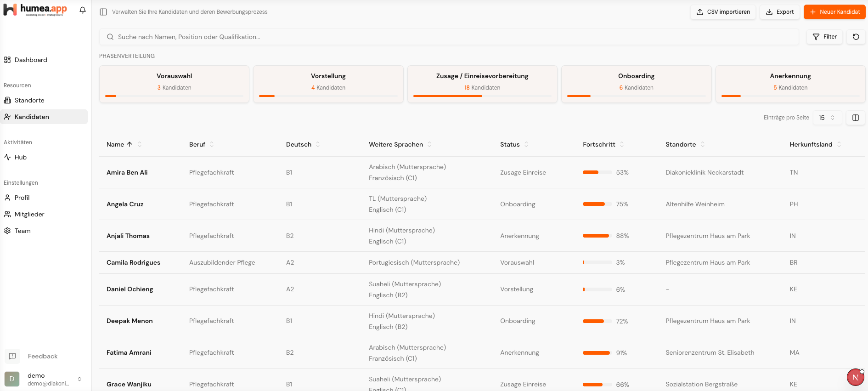Screen dimensions: 868x391
Task: Open Team settings
Action: coord(44,231)
